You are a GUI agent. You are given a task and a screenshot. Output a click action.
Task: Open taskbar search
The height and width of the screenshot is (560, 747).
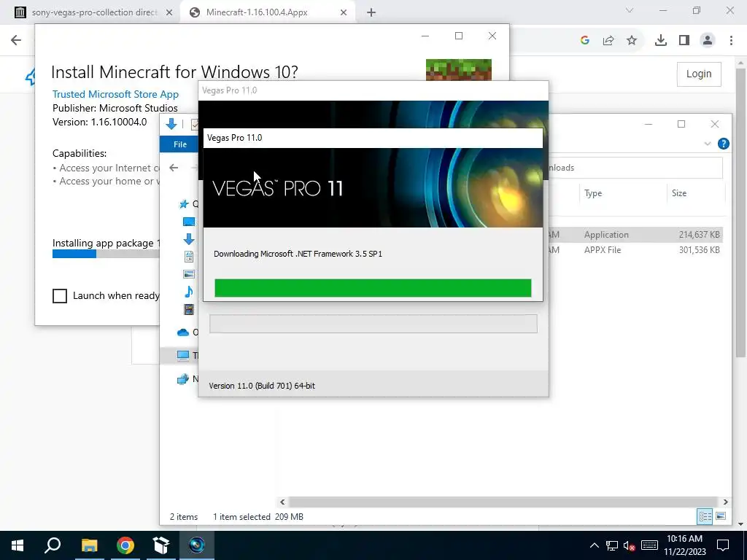[53, 545]
